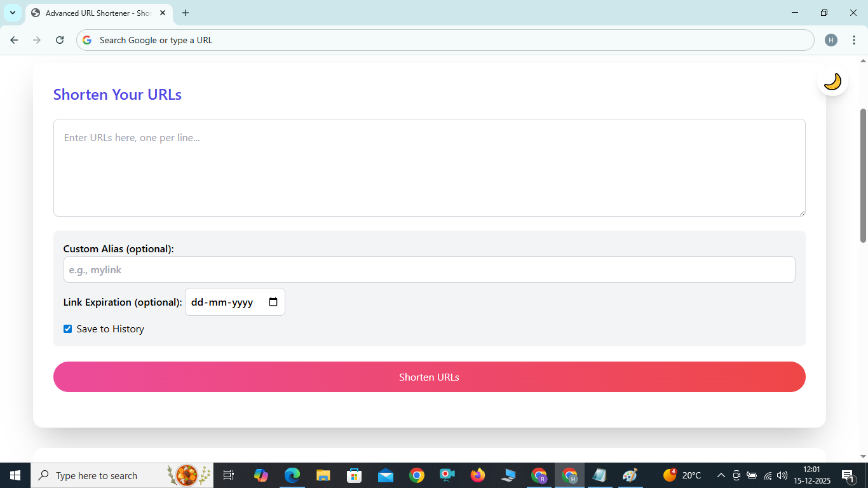
Task: Uncheck the Save to History checkbox
Action: 67,329
